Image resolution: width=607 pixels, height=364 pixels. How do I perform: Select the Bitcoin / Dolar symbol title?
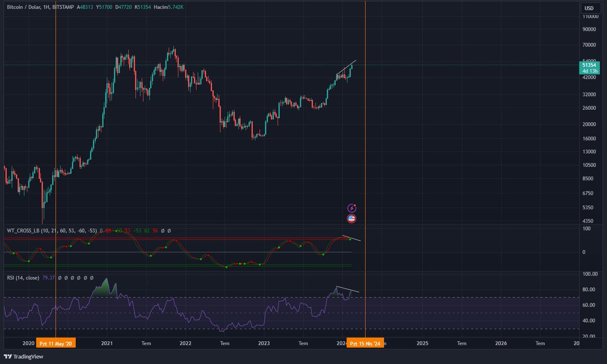tap(23, 7)
